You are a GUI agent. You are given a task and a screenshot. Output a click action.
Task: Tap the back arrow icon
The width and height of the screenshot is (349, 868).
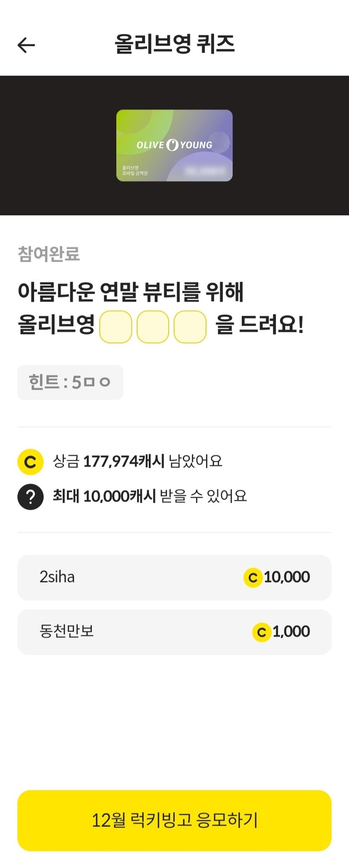click(26, 45)
